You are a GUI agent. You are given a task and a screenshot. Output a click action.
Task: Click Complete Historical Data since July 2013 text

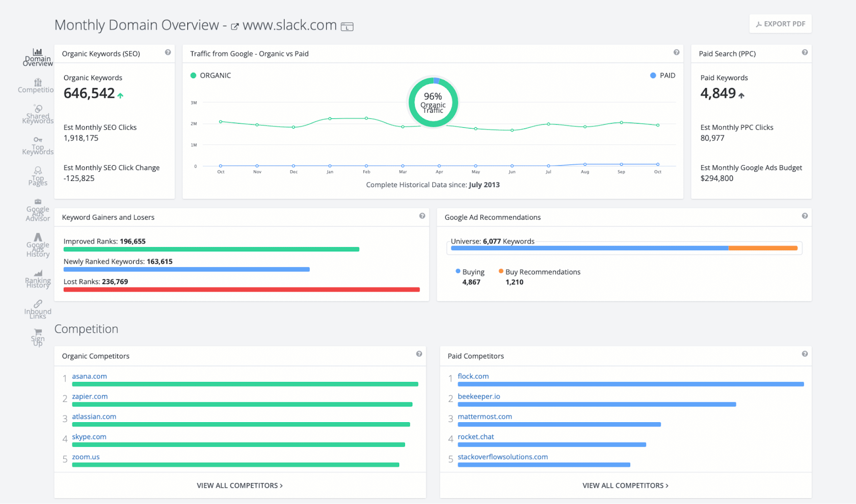coord(433,185)
